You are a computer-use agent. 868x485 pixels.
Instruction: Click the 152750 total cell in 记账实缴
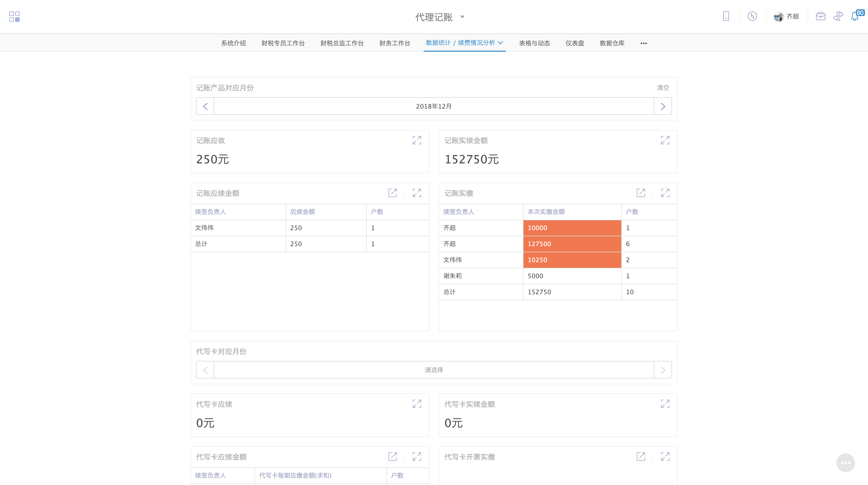pos(572,292)
